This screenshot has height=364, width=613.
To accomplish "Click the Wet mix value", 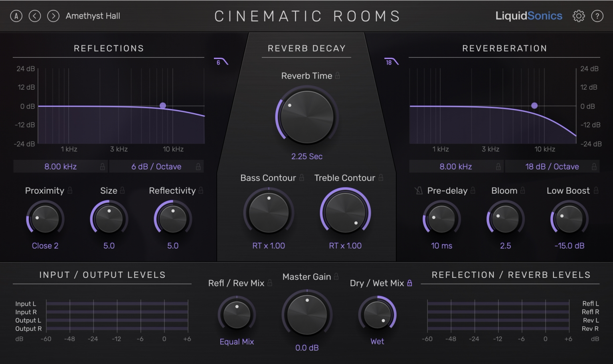I will pyautogui.click(x=377, y=341).
